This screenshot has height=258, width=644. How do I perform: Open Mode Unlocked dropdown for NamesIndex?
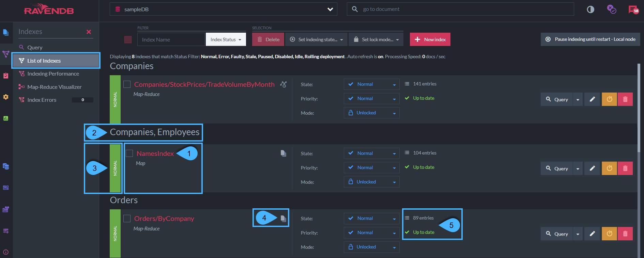click(372, 182)
